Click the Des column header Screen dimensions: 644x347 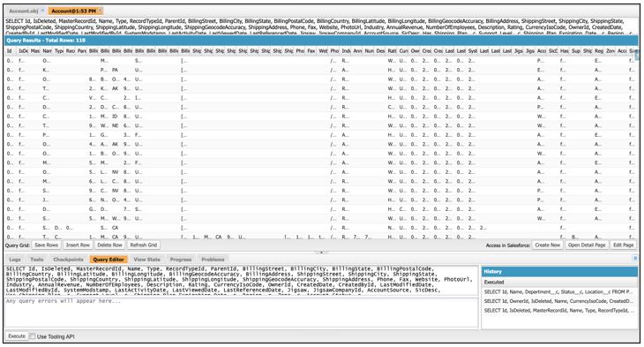tap(381, 51)
